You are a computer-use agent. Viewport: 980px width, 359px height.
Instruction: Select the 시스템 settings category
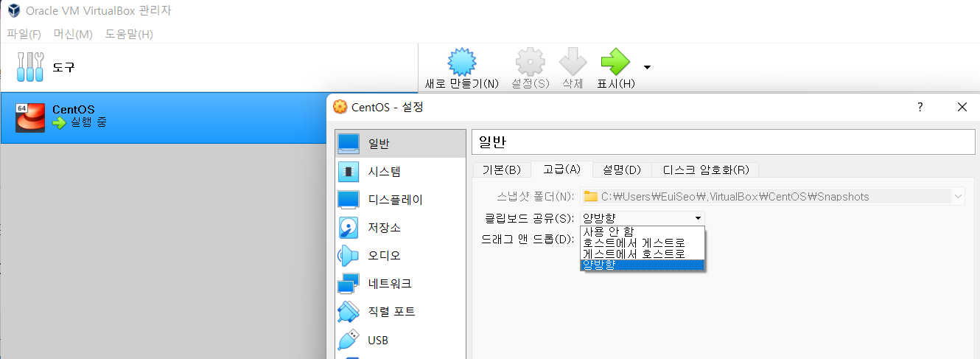click(400, 171)
